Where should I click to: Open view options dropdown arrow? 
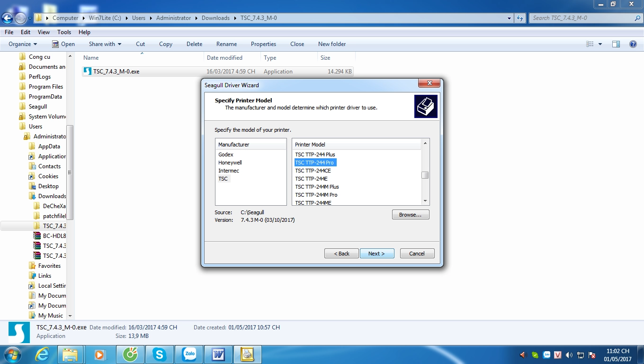tap(600, 44)
